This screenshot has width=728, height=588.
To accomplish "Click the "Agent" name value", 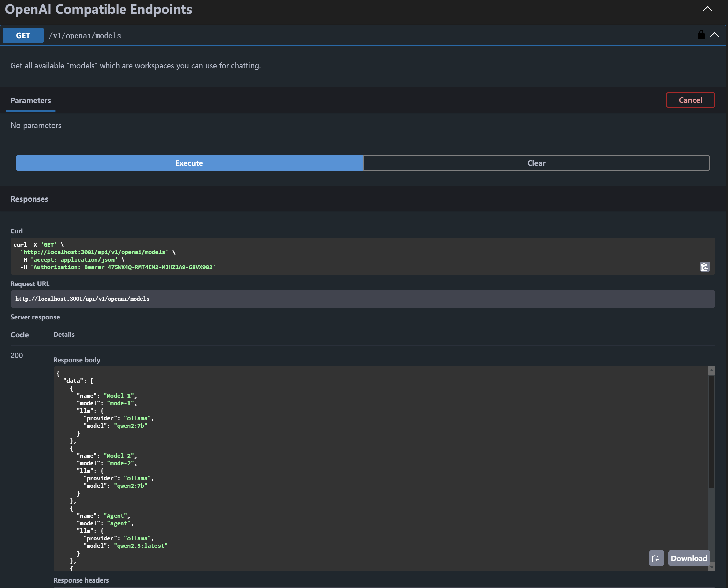I will click(116, 516).
